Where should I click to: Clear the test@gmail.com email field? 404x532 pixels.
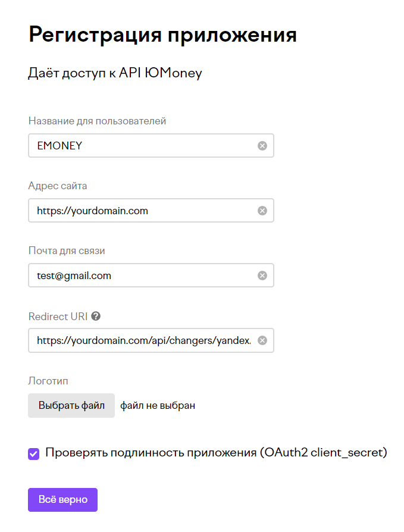[262, 276]
